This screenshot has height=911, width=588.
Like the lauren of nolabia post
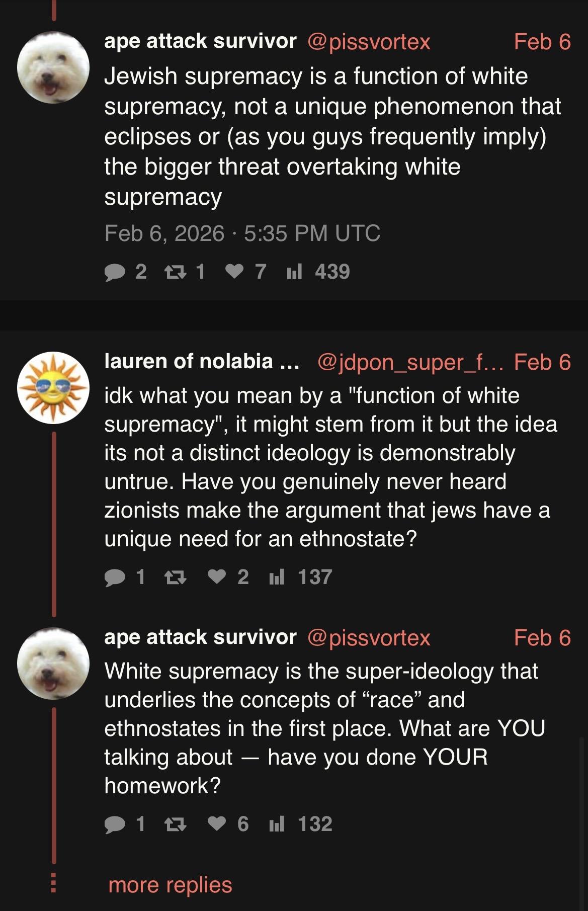point(217,577)
